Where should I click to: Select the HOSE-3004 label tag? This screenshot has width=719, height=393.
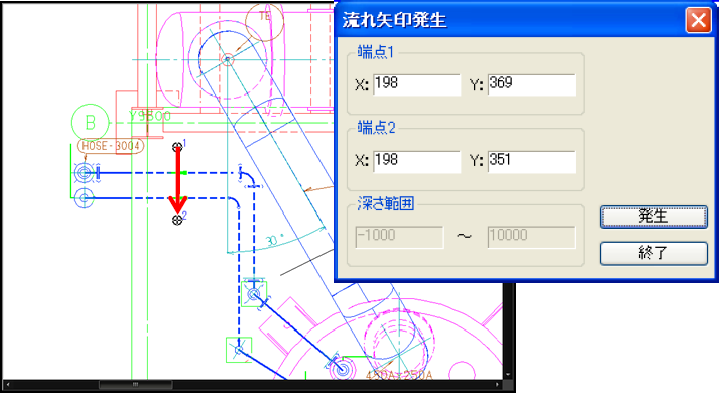(111, 146)
